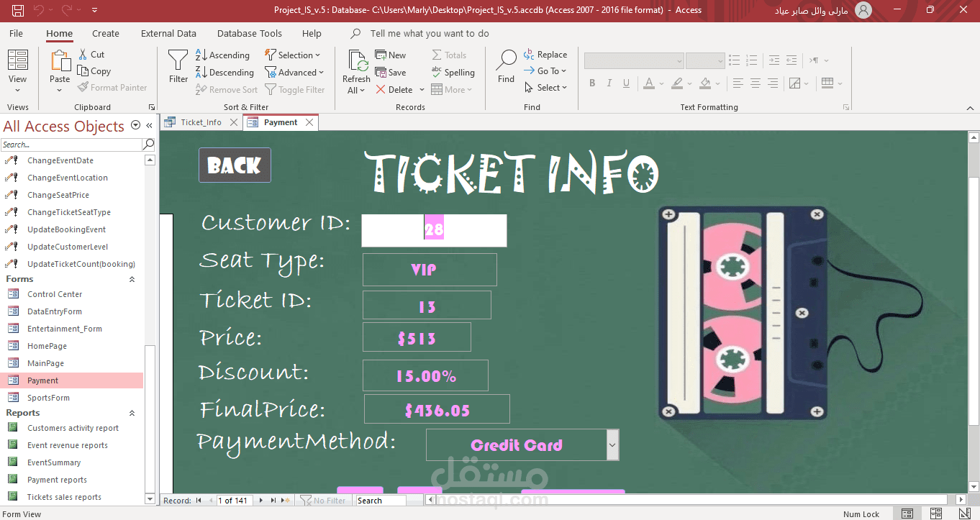Open the Select dropdown in the Find group
Viewport: 980px width, 520px height.
click(x=545, y=88)
